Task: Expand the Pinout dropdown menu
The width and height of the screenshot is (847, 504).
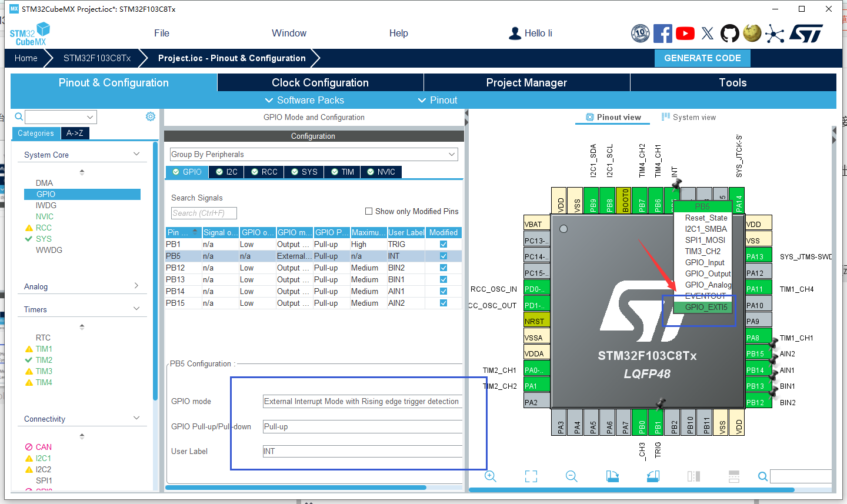Action: pyautogui.click(x=438, y=100)
